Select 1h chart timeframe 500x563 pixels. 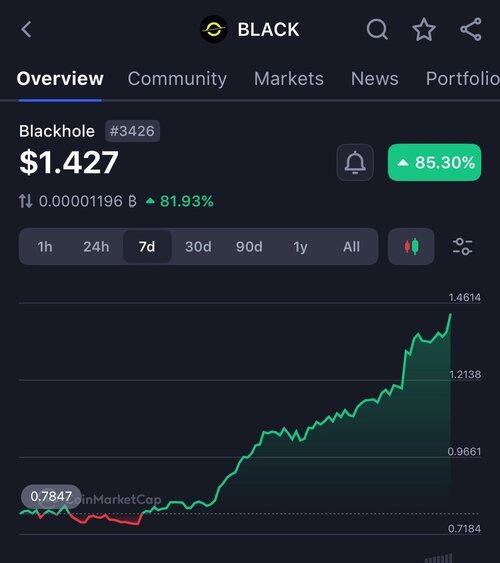tap(45, 247)
